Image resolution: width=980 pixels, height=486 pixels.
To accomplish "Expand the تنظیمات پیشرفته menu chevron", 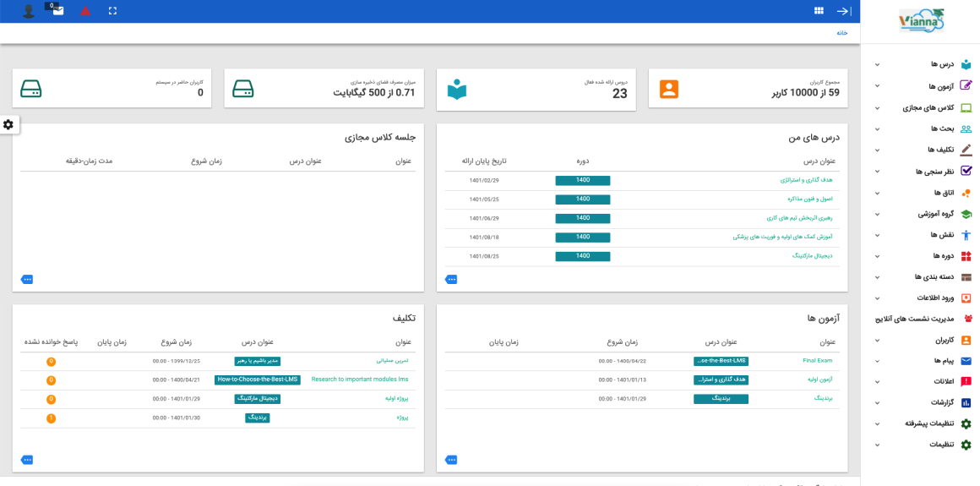I will coord(877,423).
